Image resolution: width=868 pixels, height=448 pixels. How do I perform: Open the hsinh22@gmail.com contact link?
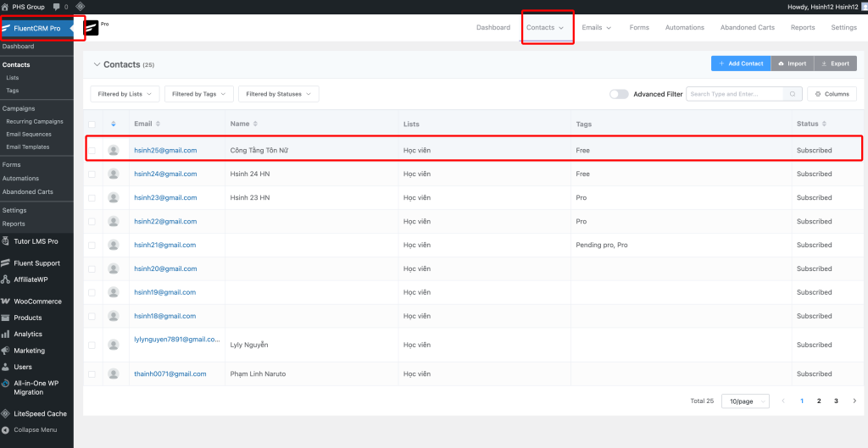[x=165, y=221]
